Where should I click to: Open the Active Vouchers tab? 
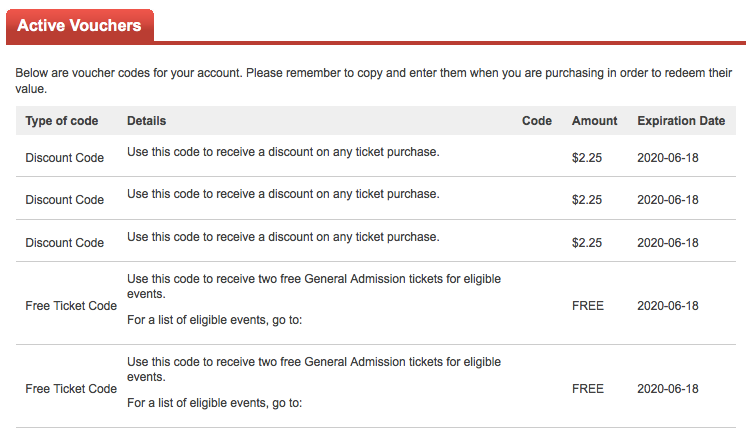pos(79,26)
